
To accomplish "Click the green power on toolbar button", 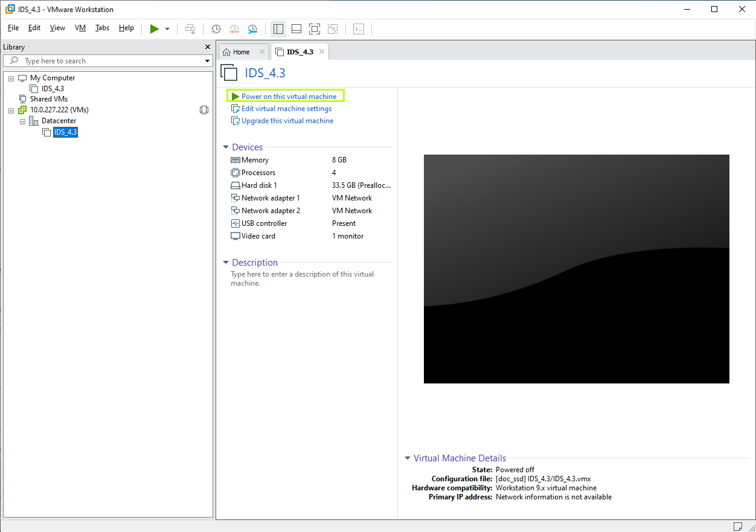I will point(155,28).
